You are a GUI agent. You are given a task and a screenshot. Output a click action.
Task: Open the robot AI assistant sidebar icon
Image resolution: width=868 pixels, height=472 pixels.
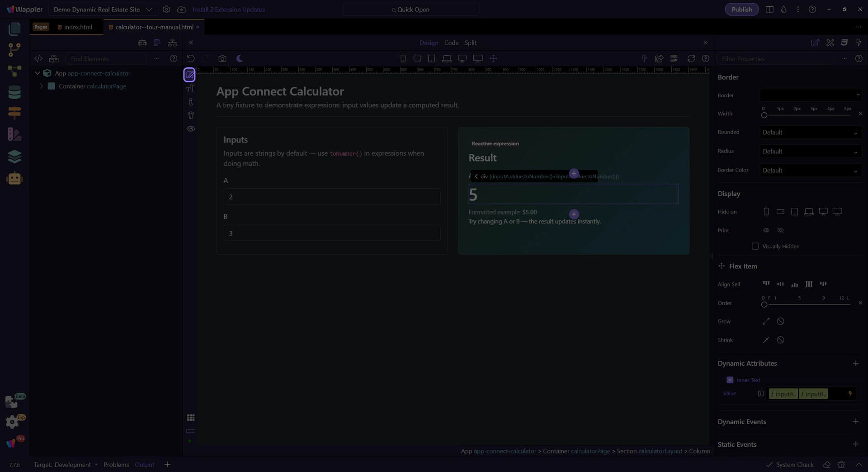pos(14,179)
